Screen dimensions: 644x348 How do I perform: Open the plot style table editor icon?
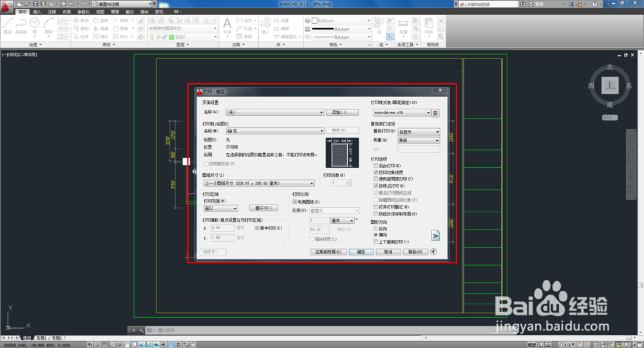point(436,113)
